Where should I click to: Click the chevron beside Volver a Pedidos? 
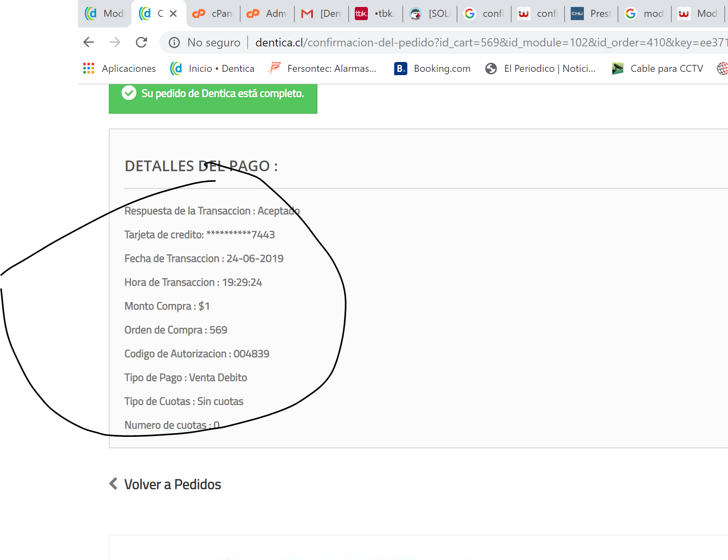click(x=113, y=484)
